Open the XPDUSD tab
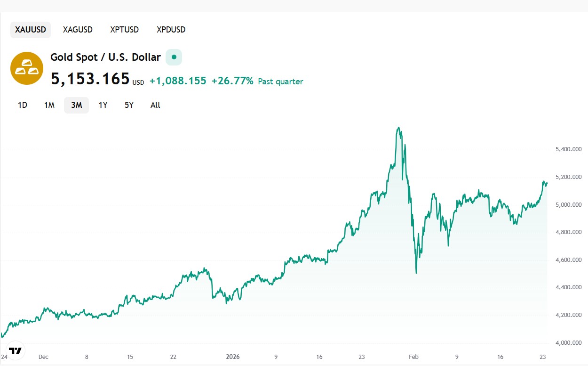The width and height of the screenshot is (588, 366). pyautogui.click(x=171, y=30)
